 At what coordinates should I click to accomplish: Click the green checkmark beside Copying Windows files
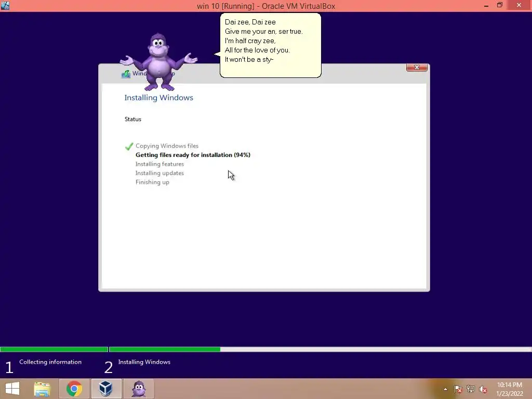click(x=129, y=146)
